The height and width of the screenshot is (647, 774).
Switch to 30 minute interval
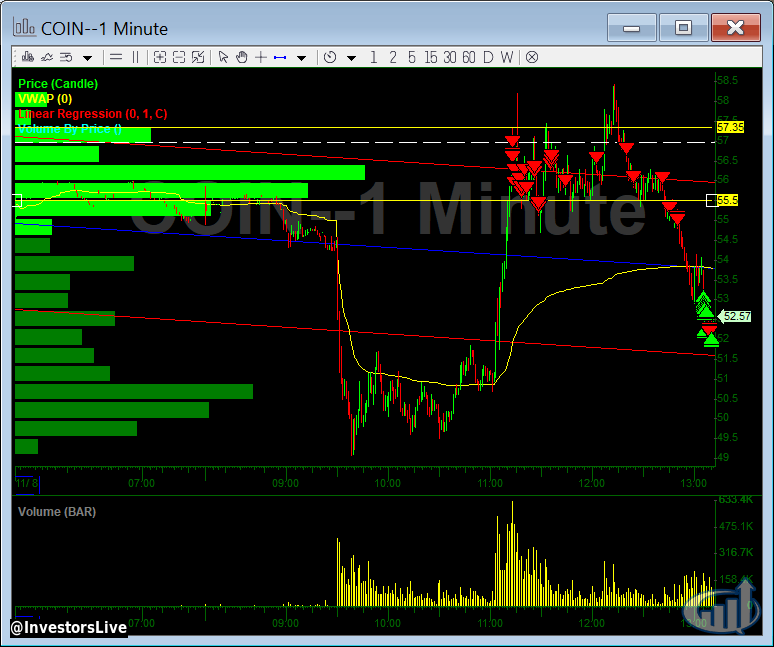[x=450, y=57]
